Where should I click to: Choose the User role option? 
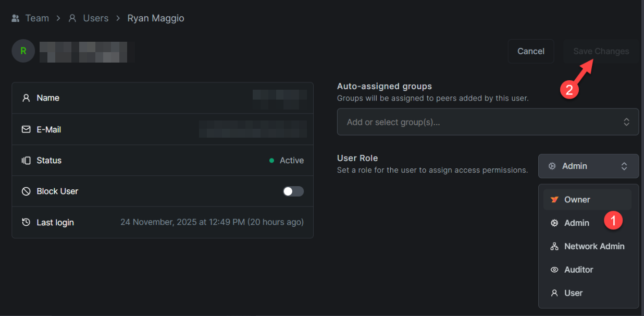pos(573,293)
